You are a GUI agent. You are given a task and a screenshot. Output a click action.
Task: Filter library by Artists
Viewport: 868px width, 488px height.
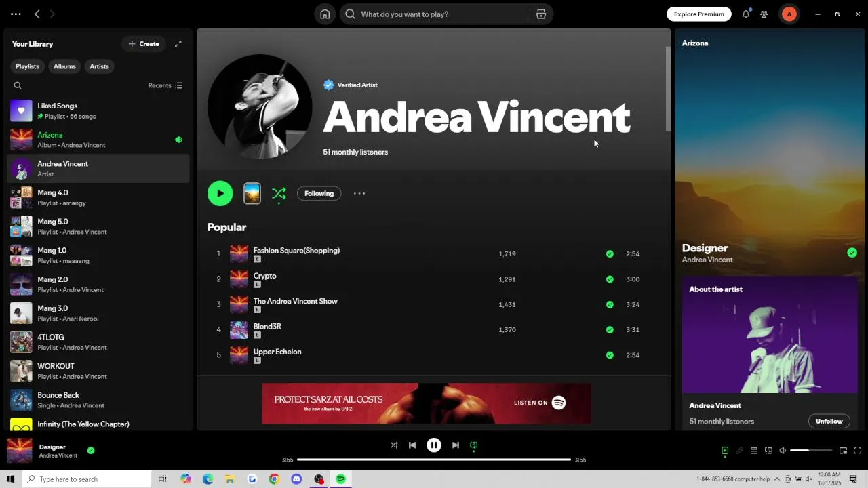(99, 66)
